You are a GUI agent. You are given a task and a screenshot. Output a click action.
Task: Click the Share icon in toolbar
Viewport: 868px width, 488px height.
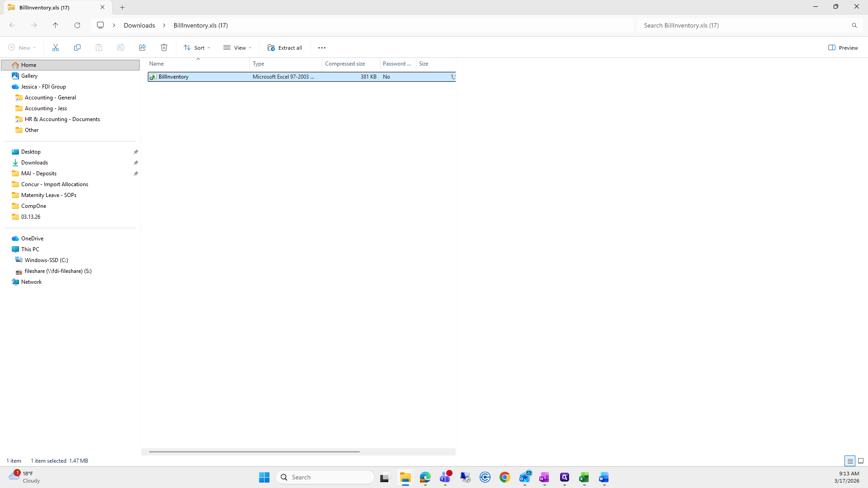tap(142, 47)
